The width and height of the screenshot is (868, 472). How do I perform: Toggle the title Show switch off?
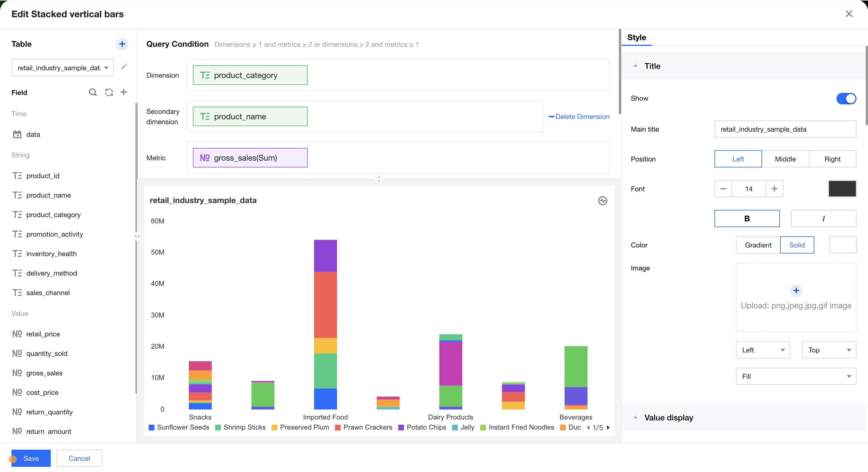coord(846,98)
